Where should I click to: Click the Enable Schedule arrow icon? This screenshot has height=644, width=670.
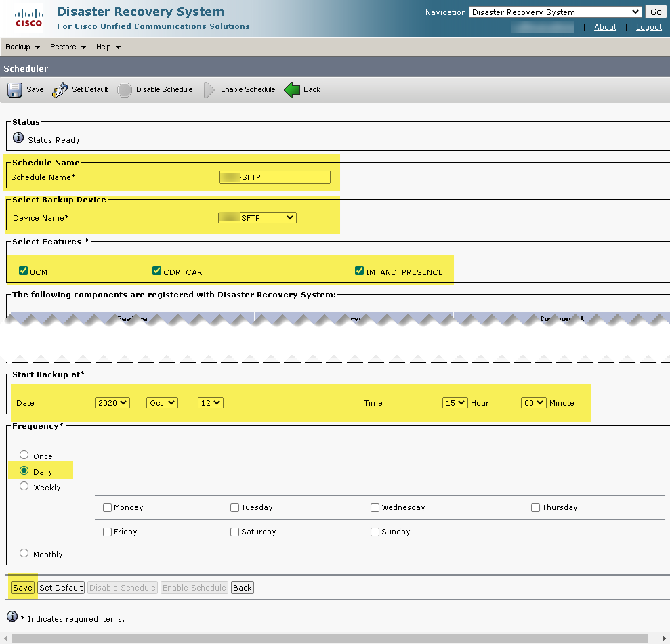point(209,90)
